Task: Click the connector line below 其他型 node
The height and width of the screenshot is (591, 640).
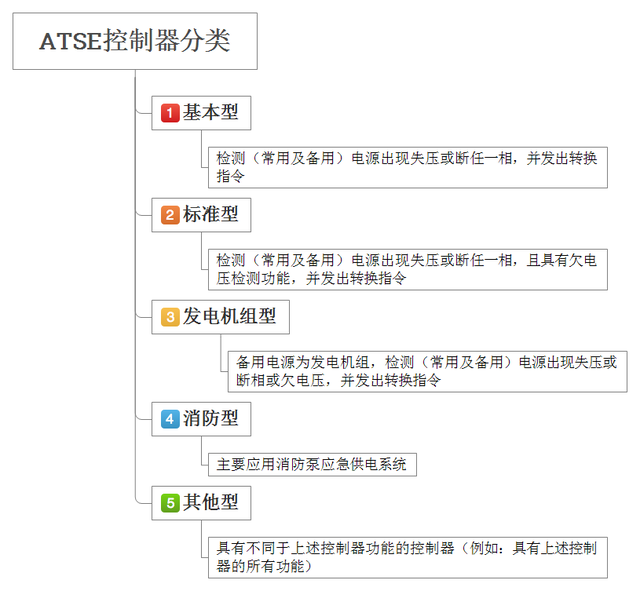Action: (x=201, y=539)
